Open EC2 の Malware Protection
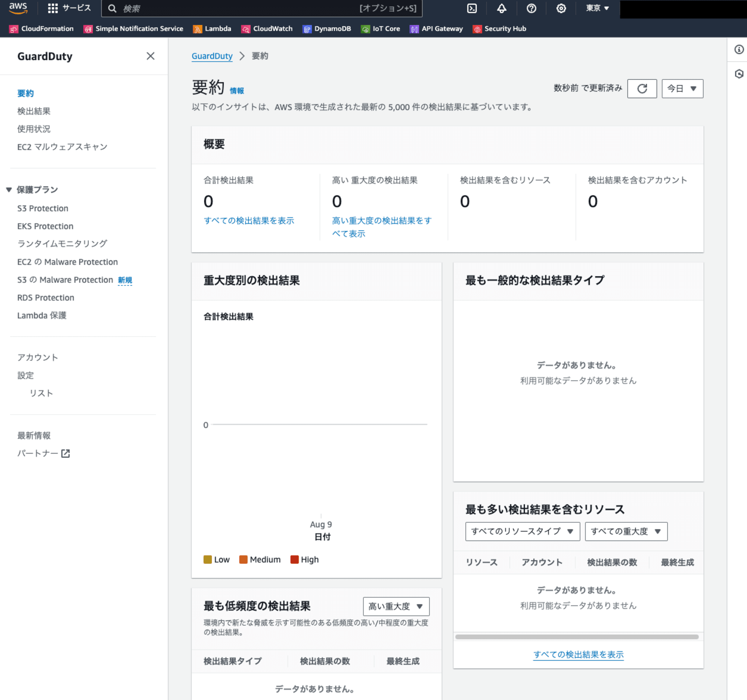This screenshot has width=747, height=700. 68,262
